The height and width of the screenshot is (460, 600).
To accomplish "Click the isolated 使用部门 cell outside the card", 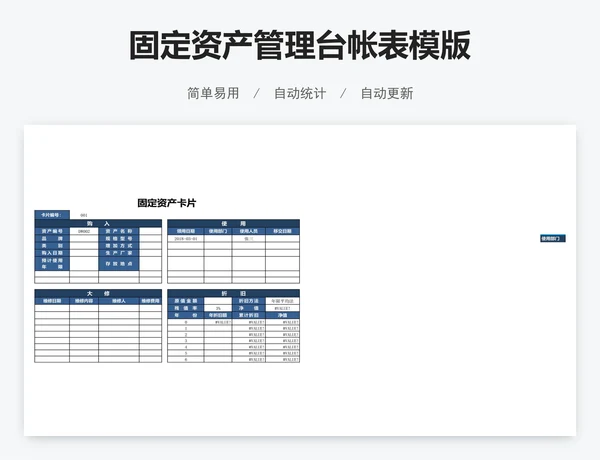I will tap(553, 238).
